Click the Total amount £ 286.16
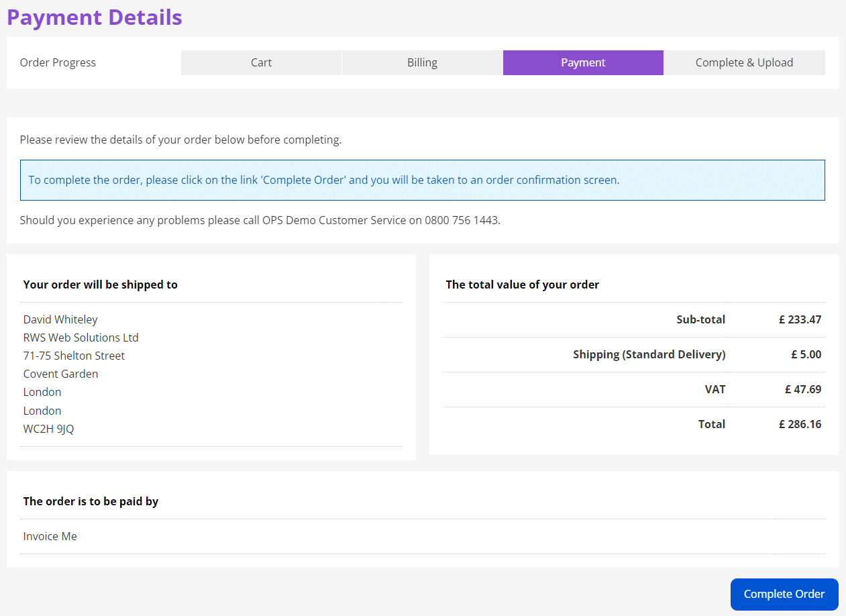 coord(800,424)
